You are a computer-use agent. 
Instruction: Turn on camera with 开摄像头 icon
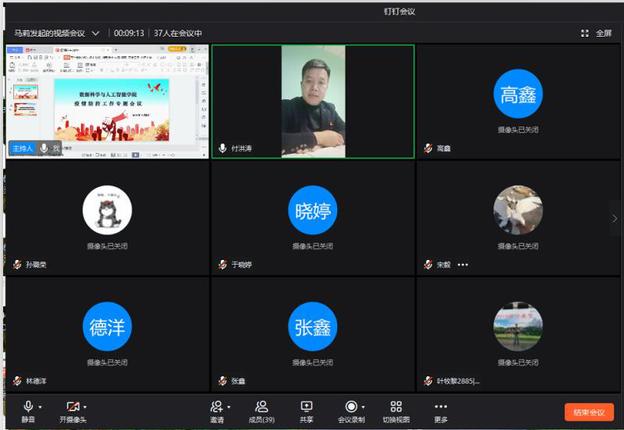point(71,407)
